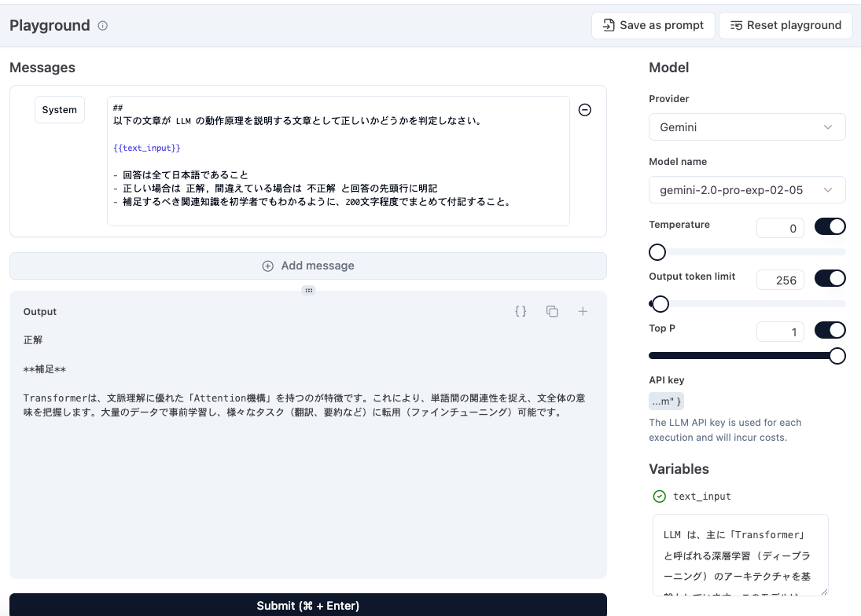The height and width of the screenshot is (616, 861).
Task: Add a new message
Action: 308,266
